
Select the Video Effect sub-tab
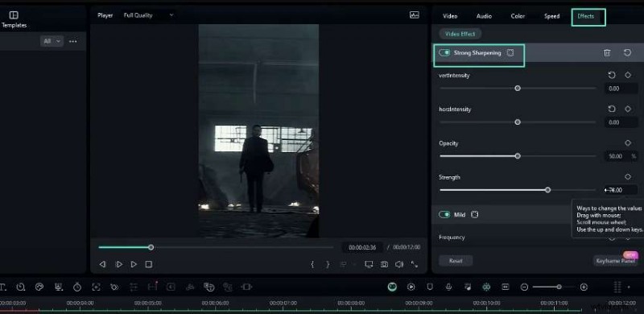pyautogui.click(x=460, y=34)
